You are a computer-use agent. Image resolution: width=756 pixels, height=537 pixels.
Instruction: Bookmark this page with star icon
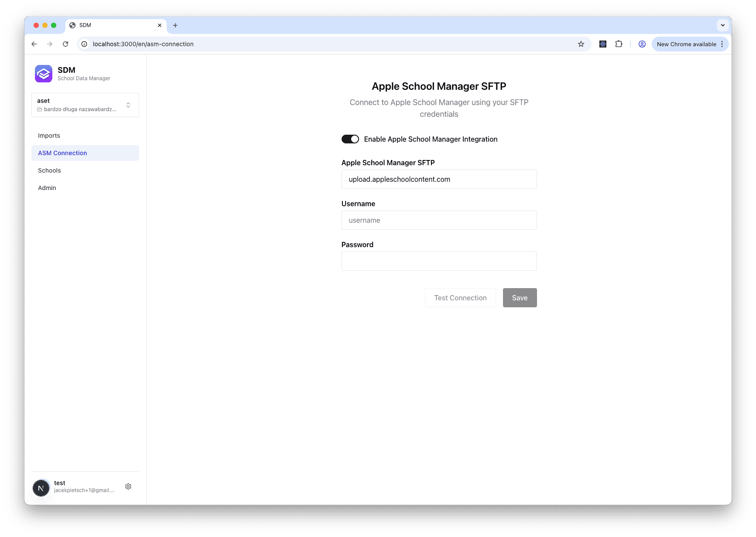click(x=581, y=44)
